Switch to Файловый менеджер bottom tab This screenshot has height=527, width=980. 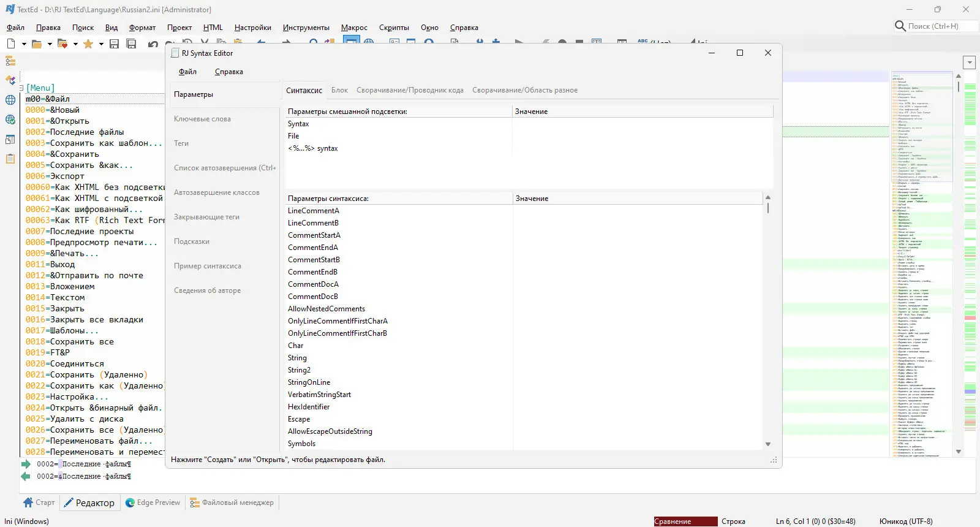pos(232,502)
